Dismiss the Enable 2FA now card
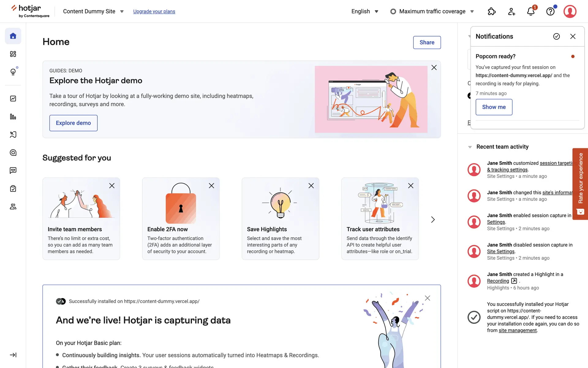588x368 pixels. [x=211, y=186]
